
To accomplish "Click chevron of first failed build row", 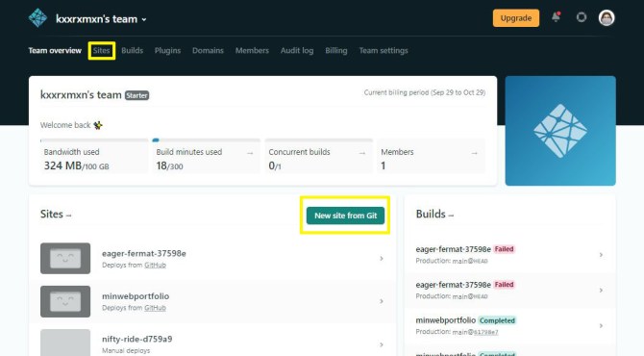I will [x=601, y=255].
